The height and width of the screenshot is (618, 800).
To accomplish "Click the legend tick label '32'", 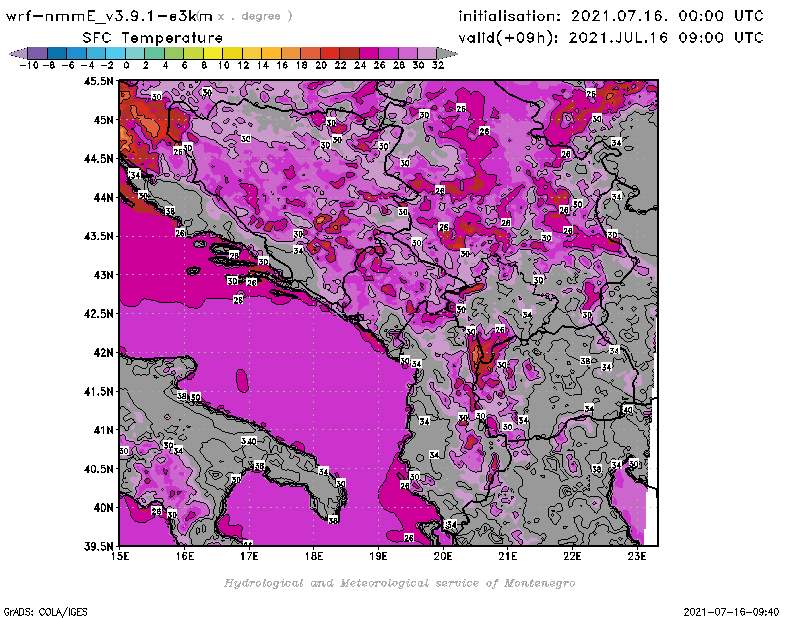I will click(x=438, y=66).
